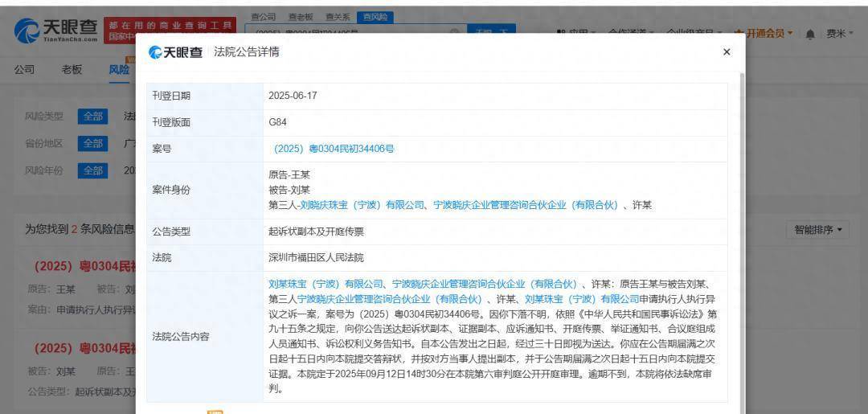The image size is (868, 414).
Task: Open the 宁波晓庆企业管理咨询合伙企业 link in 案件身份
Action: pos(525,205)
